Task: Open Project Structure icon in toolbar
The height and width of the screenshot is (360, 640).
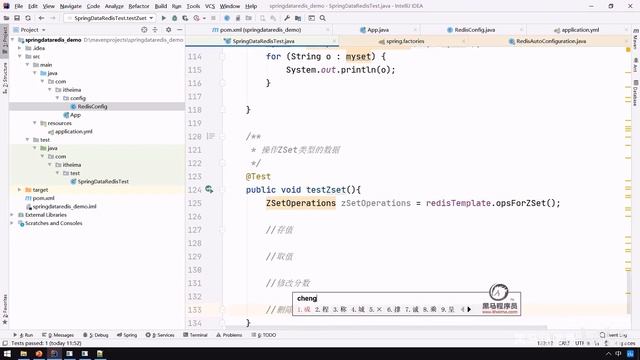Action: click(298, 18)
